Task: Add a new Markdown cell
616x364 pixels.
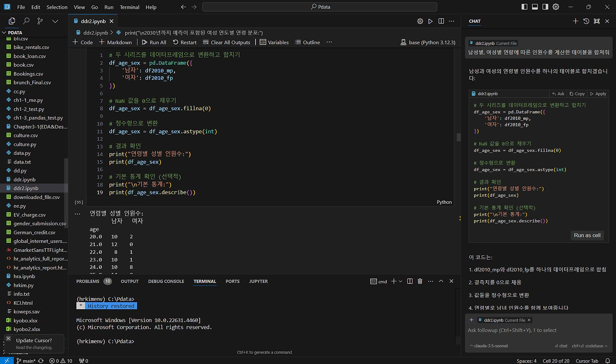Action: click(115, 42)
